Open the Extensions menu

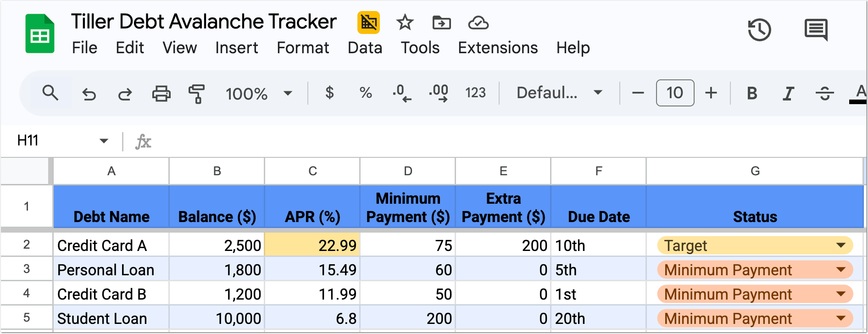(x=498, y=48)
